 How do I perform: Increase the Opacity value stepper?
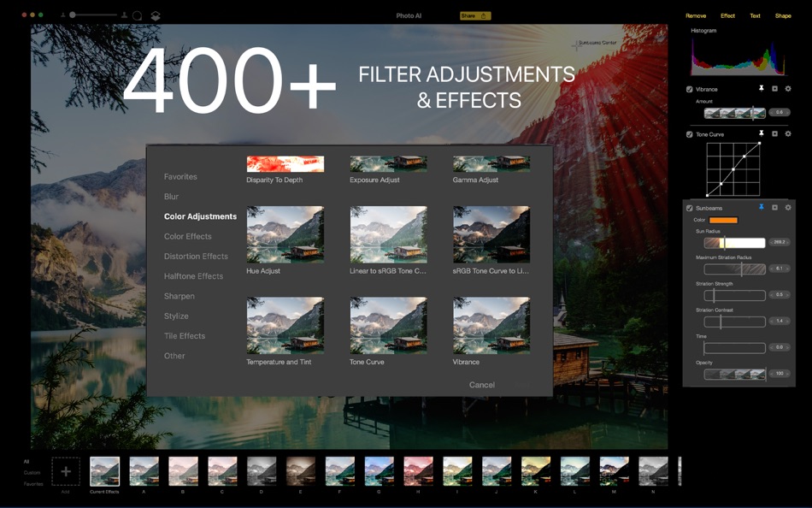point(787,374)
